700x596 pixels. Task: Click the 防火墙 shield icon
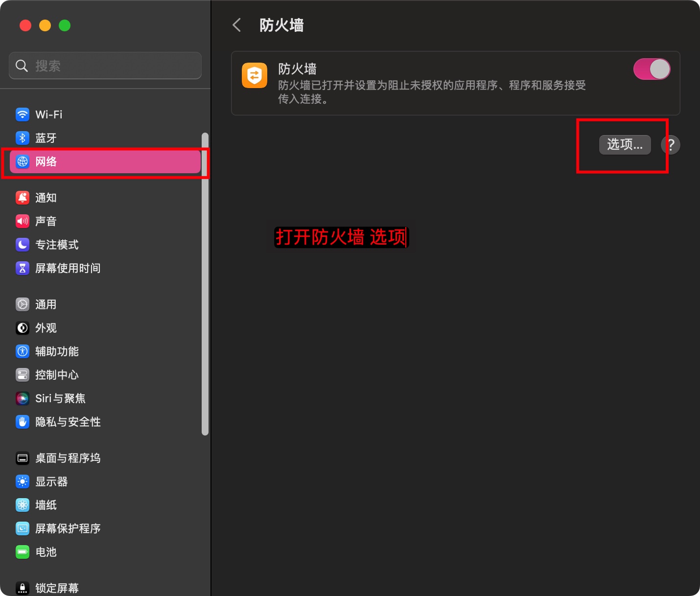click(x=255, y=76)
